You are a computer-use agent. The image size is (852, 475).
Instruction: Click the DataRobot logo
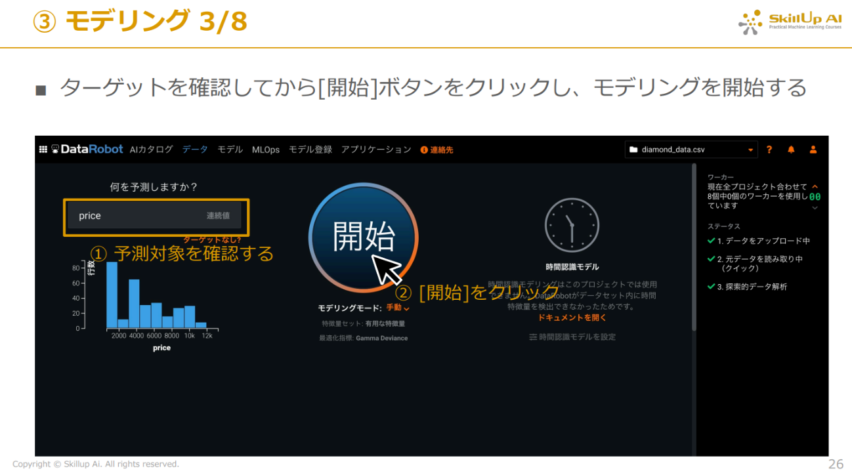coord(87,149)
